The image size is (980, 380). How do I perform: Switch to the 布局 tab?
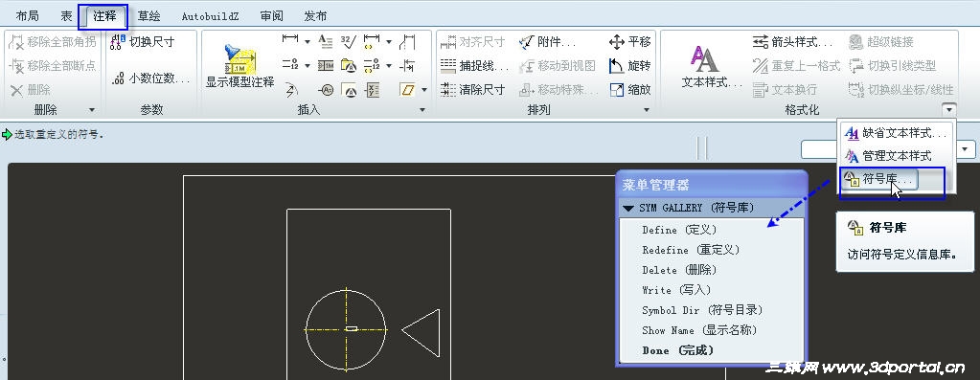(27, 16)
